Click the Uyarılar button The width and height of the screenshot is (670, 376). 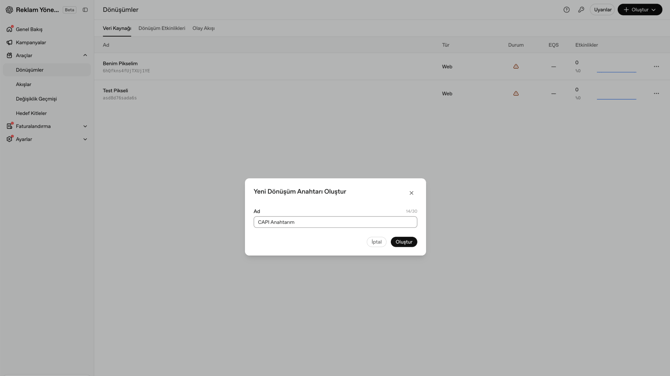point(602,10)
